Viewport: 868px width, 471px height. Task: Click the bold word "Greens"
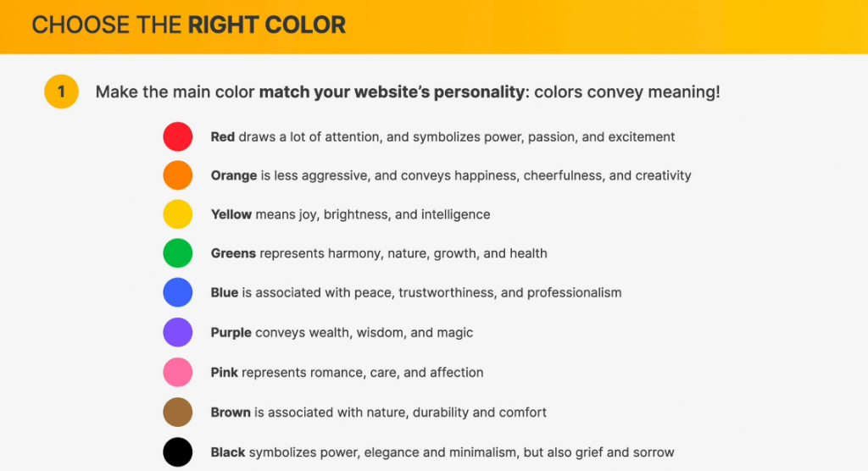pos(233,253)
